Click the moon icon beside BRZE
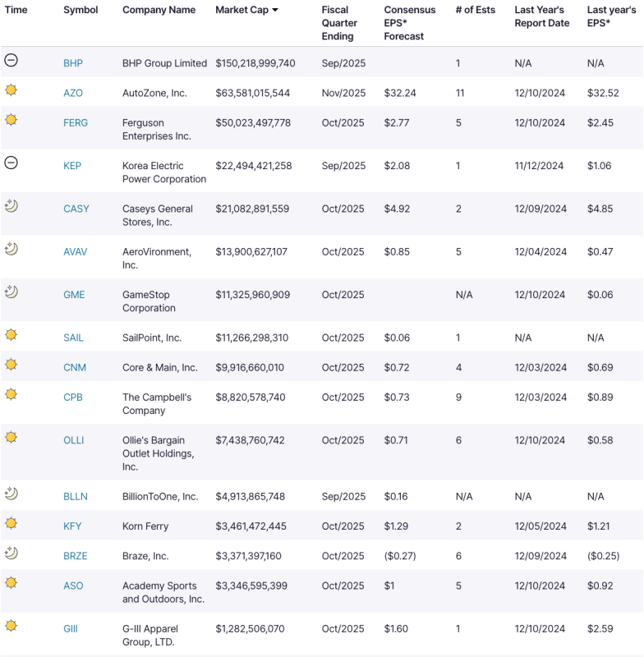 click(11, 554)
